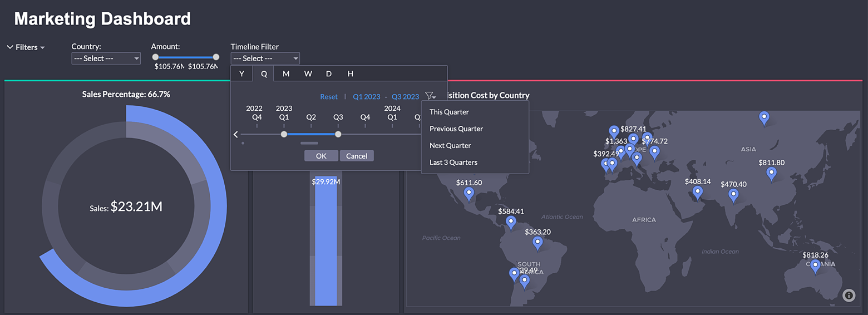Open the Country select dropdown
Screen dimensions: 868x315
tap(106, 58)
